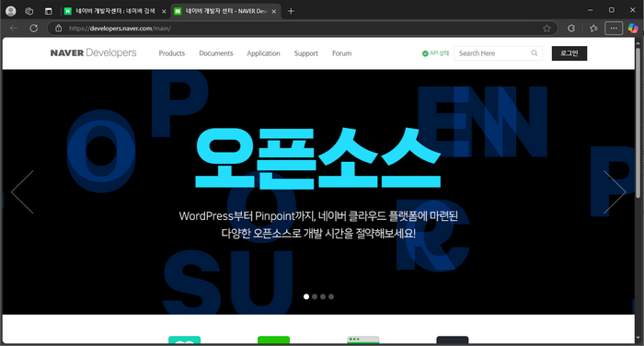
Task: Open the Support menu
Action: 306,53
